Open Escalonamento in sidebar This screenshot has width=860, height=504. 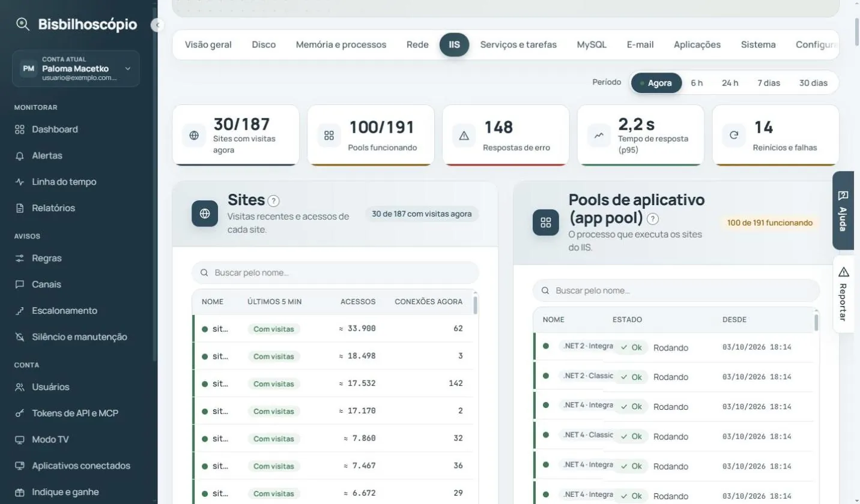[64, 311]
